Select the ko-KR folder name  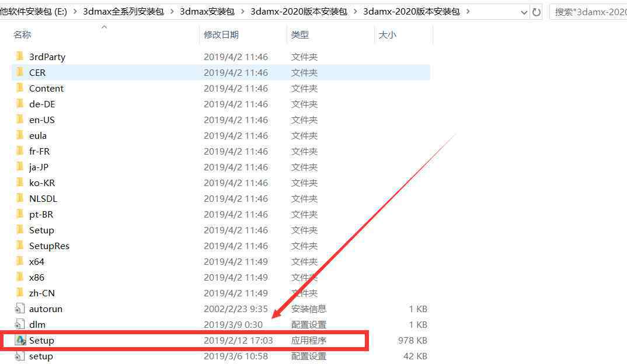[x=42, y=183]
